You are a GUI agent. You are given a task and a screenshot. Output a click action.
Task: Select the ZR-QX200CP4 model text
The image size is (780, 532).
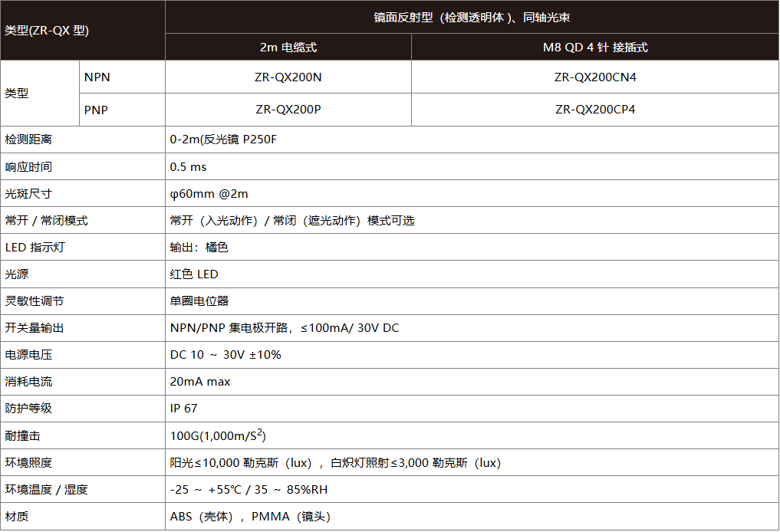coord(595,110)
